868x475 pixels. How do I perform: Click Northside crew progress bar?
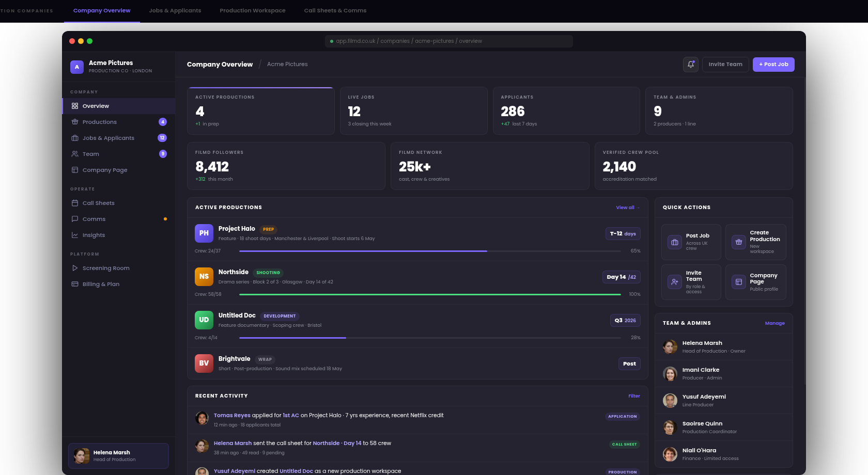coord(430,294)
